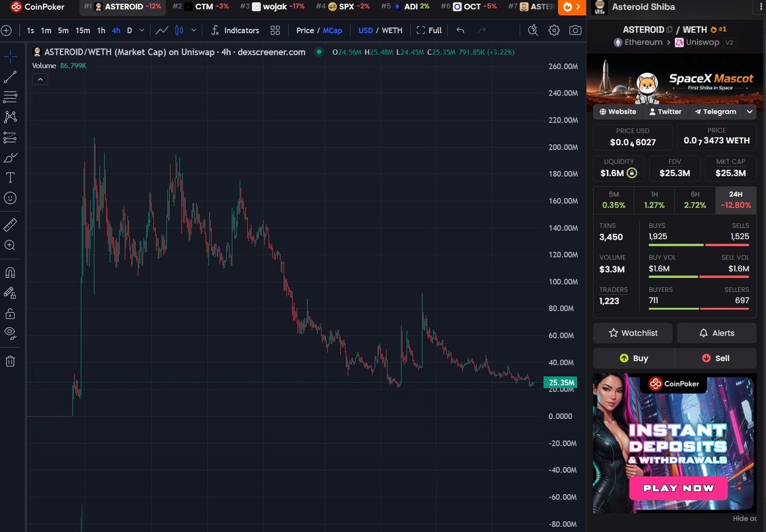Viewport: 766px width, 532px height.
Task: Expand the timeframe dropdown arrow
Action: [x=142, y=30]
